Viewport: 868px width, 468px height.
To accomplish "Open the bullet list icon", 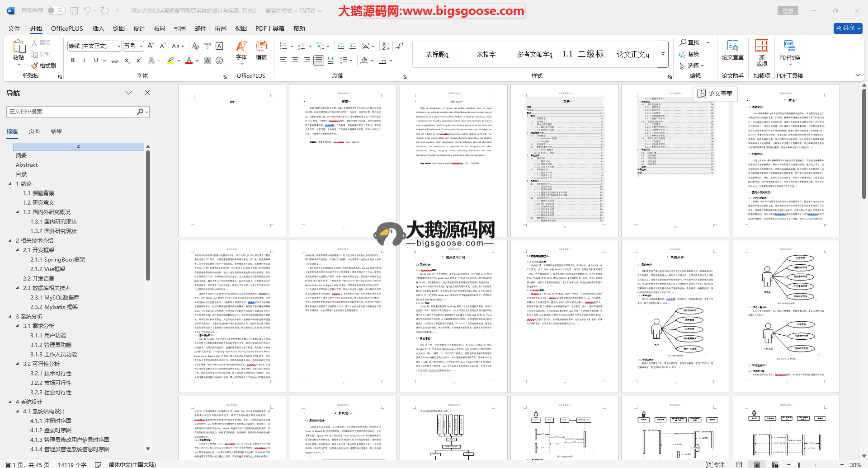I will pos(283,46).
